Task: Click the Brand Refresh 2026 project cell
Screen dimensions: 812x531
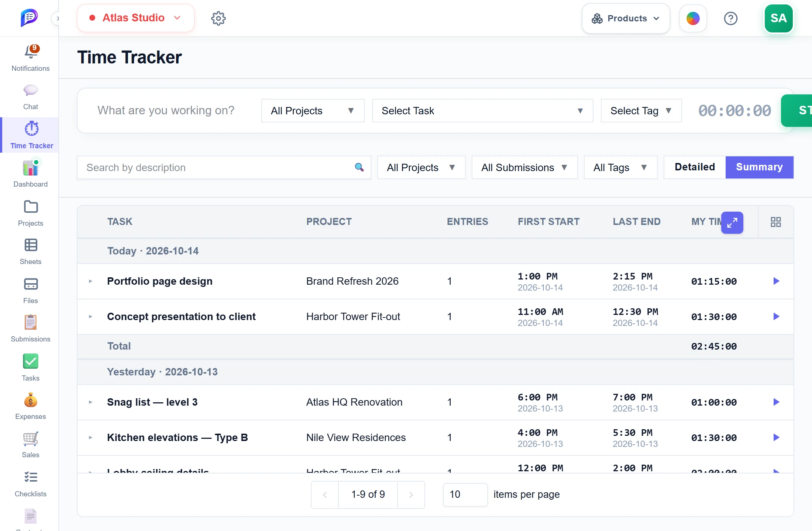Action: point(352,281)
